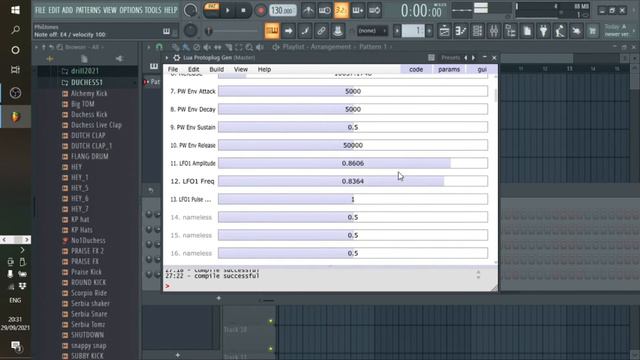
Task: Click the pattern selector number box
Action: pyautogui.click(x=413, y=31)
